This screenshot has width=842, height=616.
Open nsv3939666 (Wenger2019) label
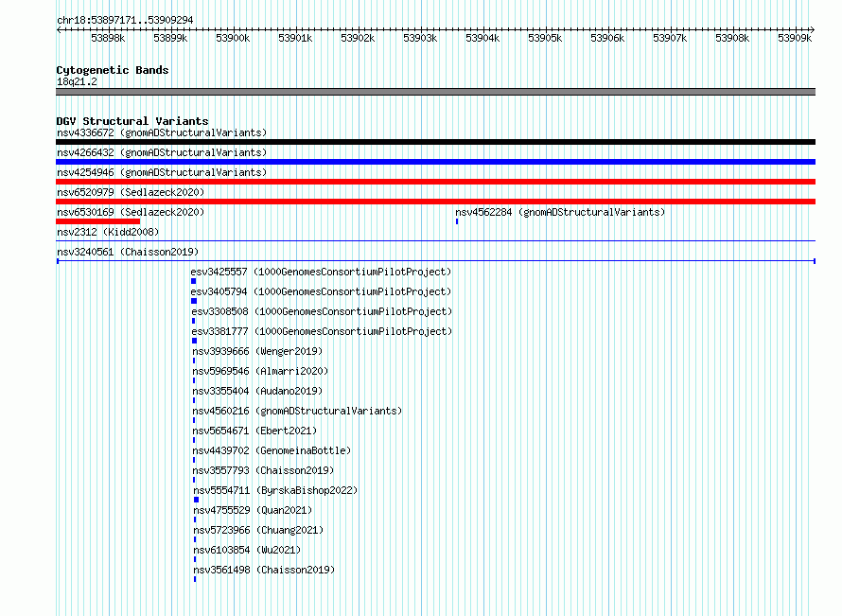257,351
